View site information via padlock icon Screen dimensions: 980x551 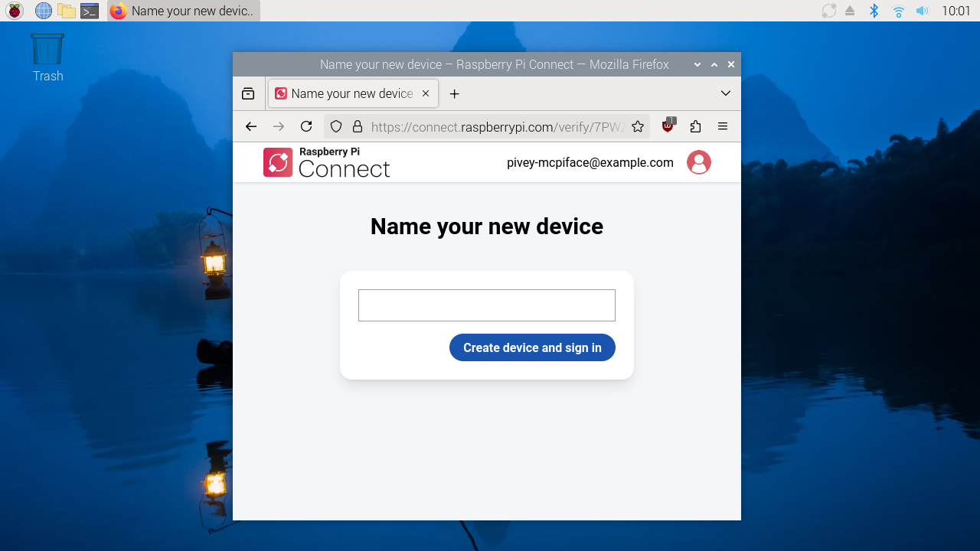pyautogui.click(x=357, y=126)
